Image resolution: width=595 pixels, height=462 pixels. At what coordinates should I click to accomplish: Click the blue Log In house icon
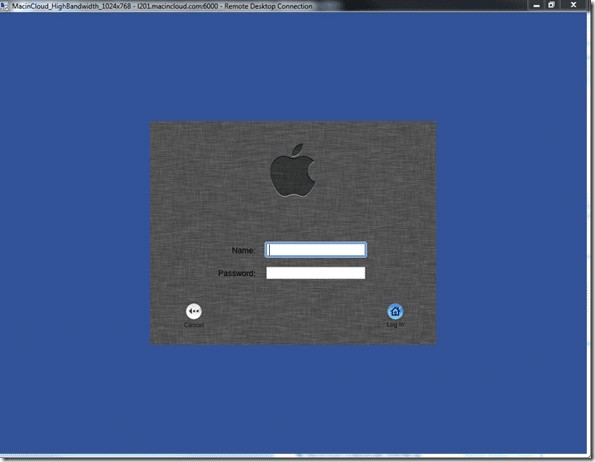(395, 311)
